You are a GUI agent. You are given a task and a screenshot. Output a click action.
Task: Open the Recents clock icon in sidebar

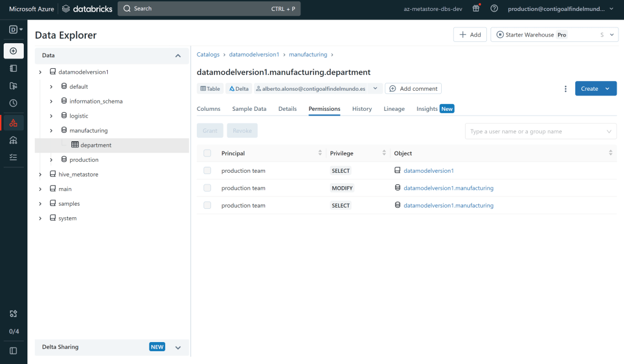[x=13, y=103]
